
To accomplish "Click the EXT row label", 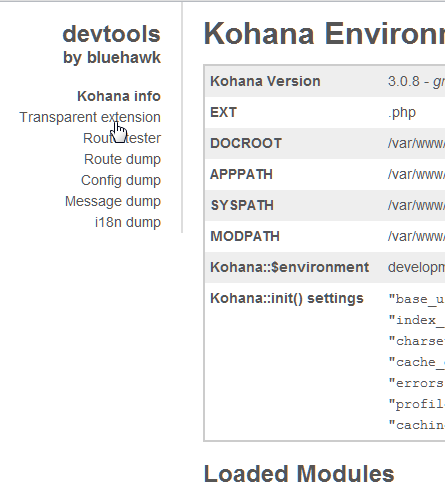I will (x=223, y=112).
